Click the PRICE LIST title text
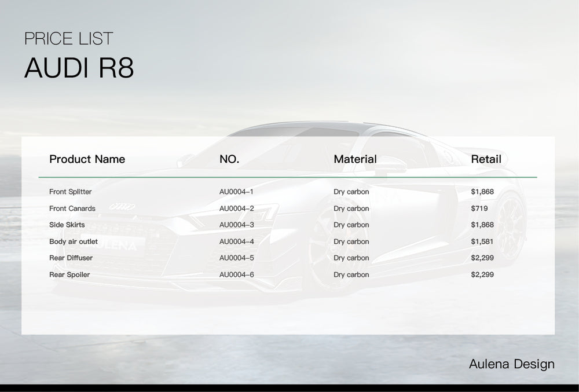The height and width of the screenshot is (392, 579). point(68,39)
